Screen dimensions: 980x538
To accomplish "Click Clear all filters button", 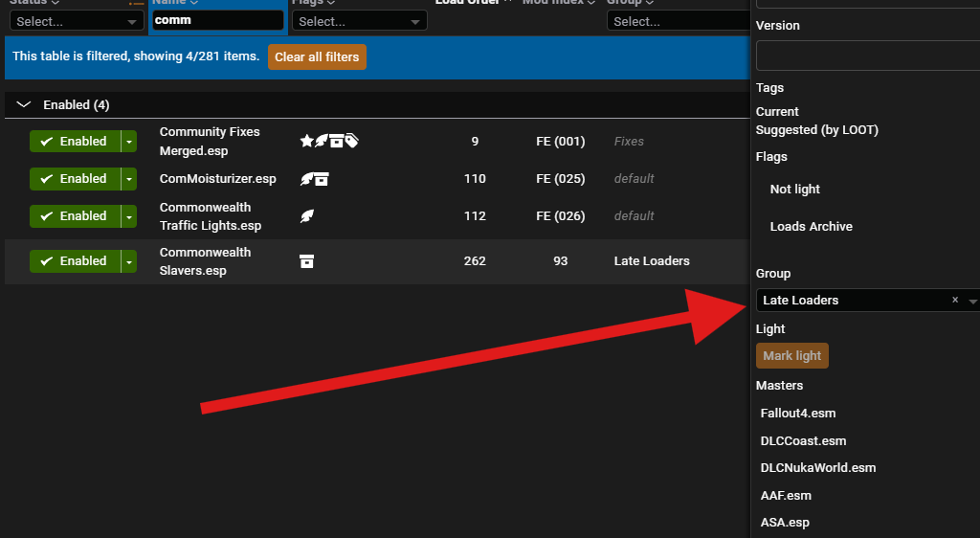I will 317,56.
